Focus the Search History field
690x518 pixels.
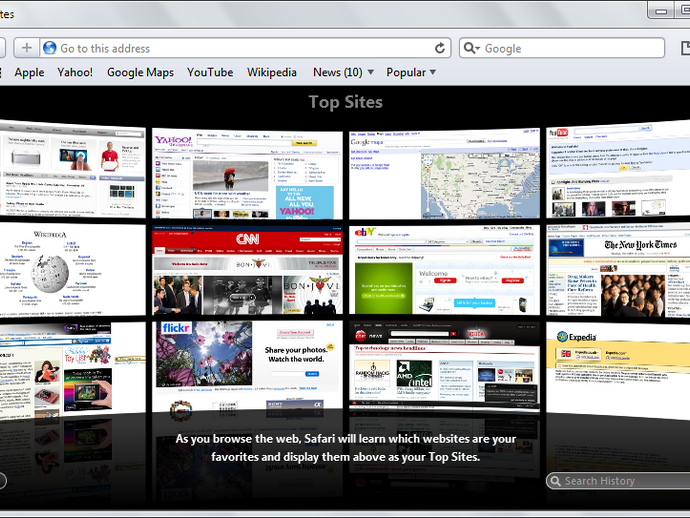click(x=618, y=481)
